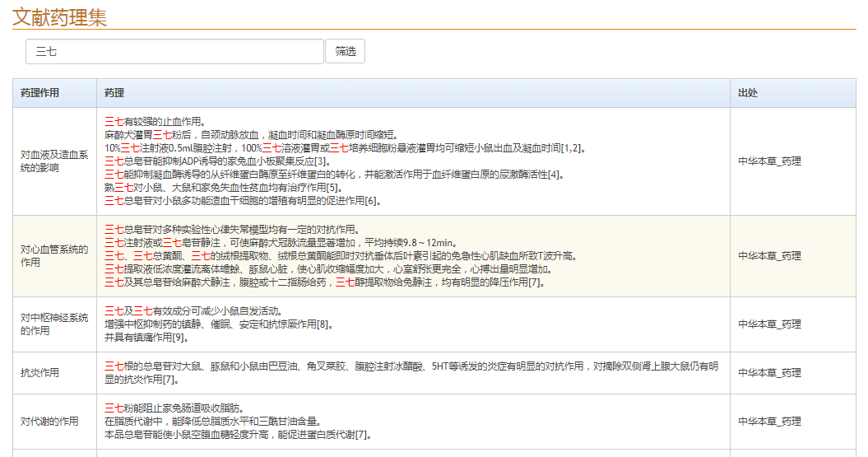868x457 pixels.
Task: Click the line 三七有较强的止血作用
Action: (155, 122)
